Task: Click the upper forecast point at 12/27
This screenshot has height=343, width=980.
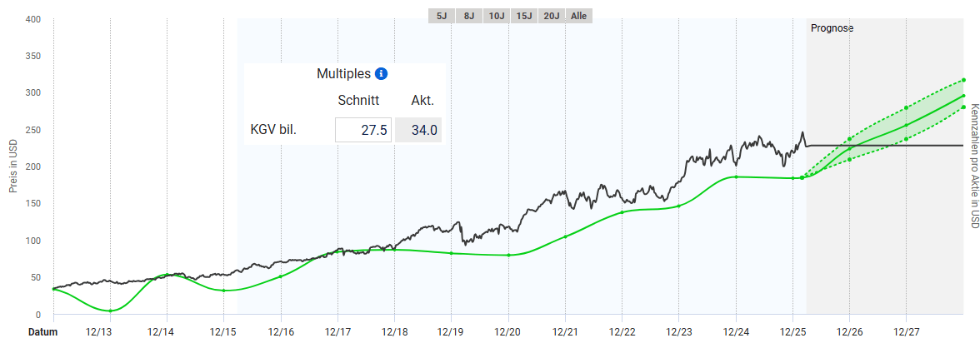Action: (906, 108)
